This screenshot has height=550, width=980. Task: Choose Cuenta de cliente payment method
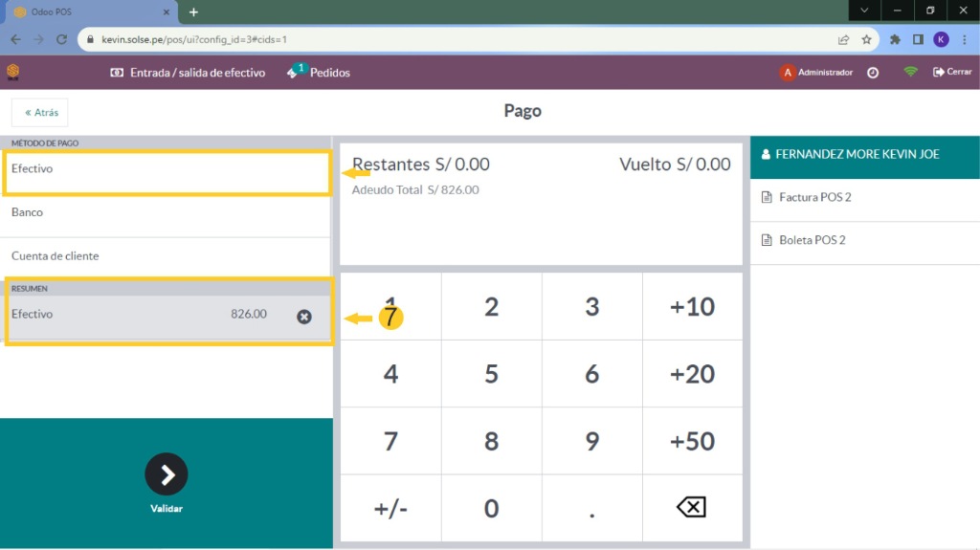(167, 256)
